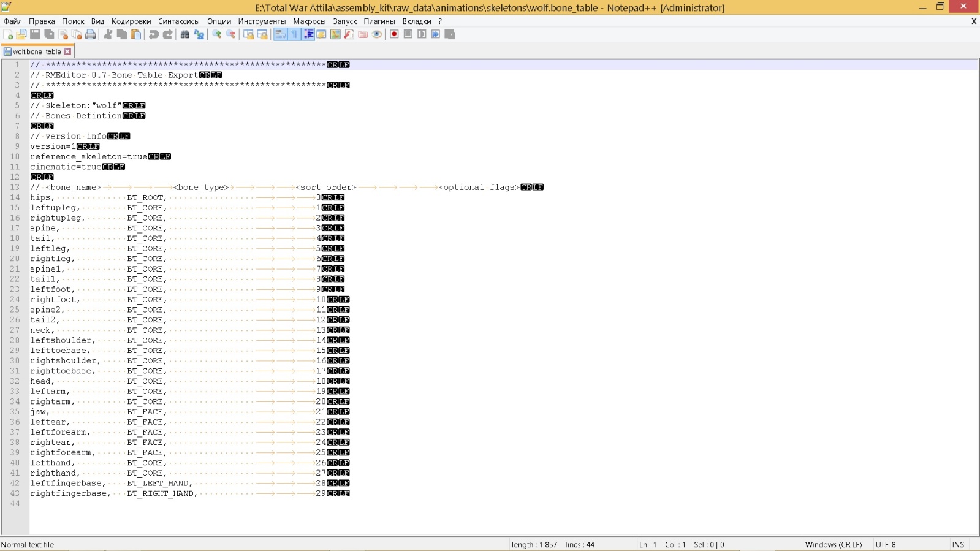Screen dimensions: 980x551
Task: Undo the last action using the toolbar arrow
Action: pyautogui.click(x=153, y=34)
